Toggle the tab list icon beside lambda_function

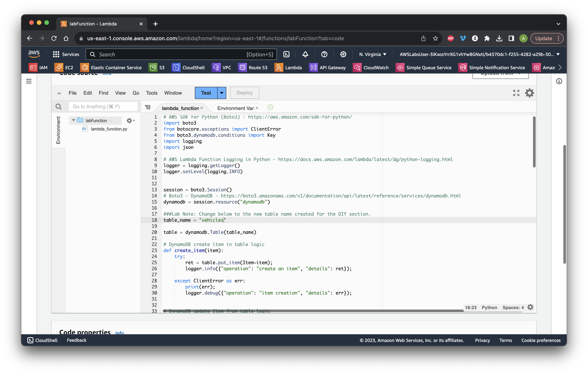148,107
